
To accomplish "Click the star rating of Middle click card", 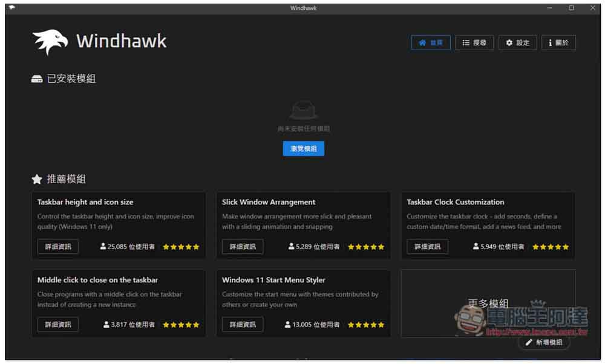I will [x=181, y=325].
